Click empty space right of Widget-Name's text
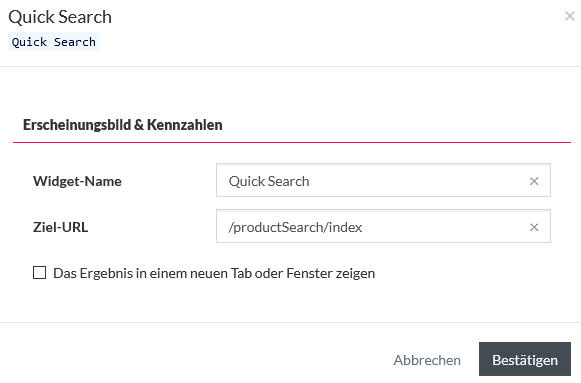Screen dimensions: 581x383 pyautogui.click(x=419, y=181)
